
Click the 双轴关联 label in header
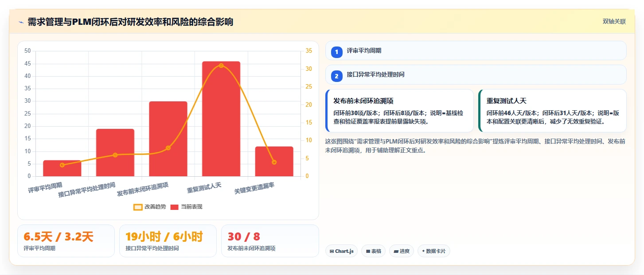click(614, 21)
